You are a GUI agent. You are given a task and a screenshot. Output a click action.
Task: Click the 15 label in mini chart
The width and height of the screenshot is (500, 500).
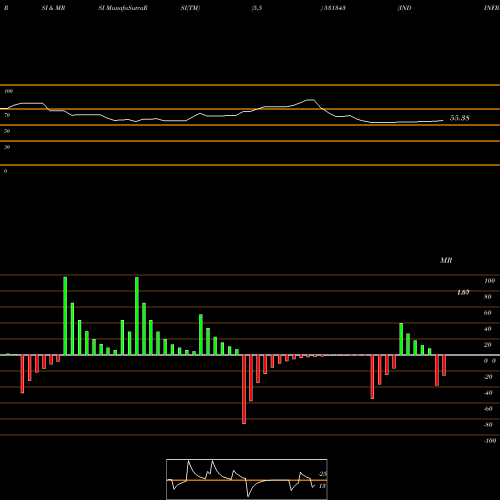coord(322,486)
